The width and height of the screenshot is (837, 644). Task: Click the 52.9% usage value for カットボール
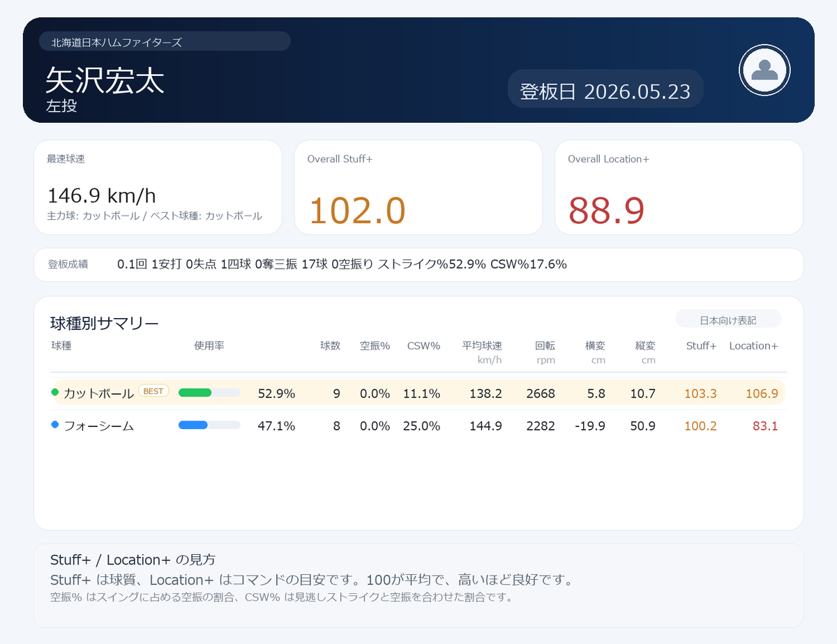(x=276, y=394)
